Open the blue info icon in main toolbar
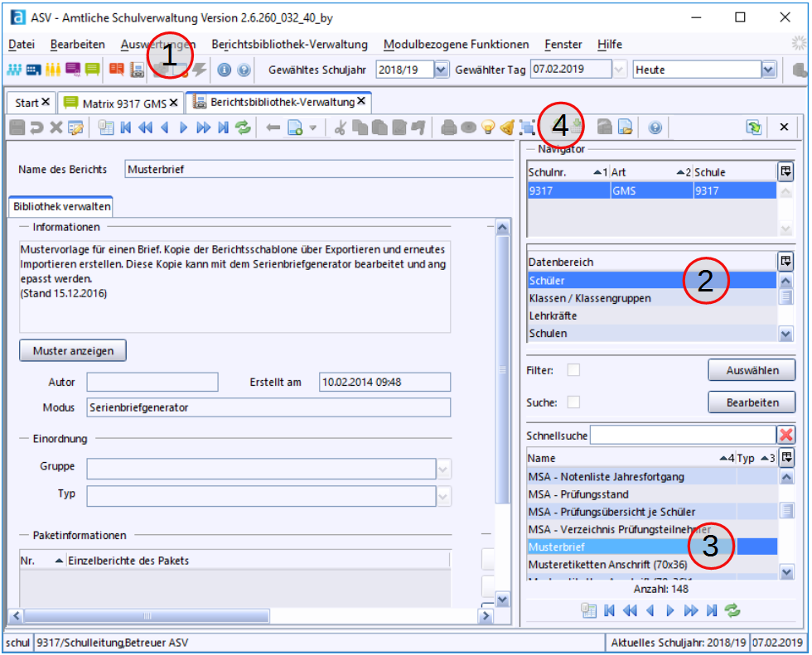 (x=224, y=70)
